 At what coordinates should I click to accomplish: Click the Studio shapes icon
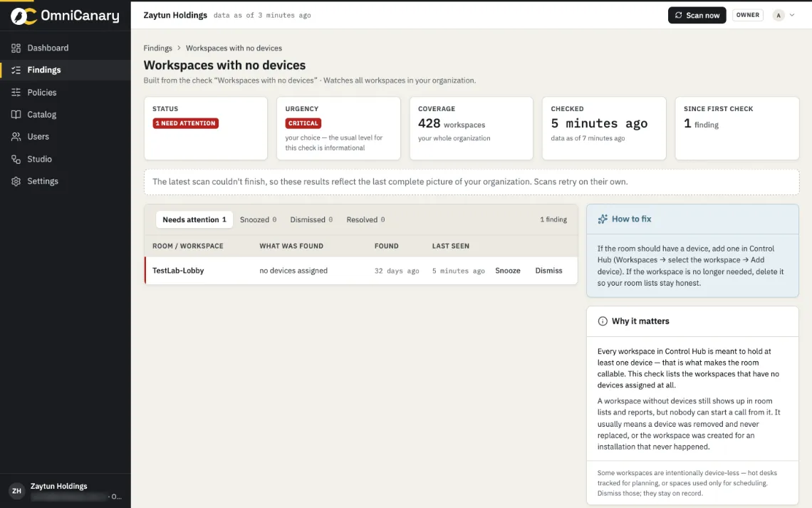(x=16, y=159)
